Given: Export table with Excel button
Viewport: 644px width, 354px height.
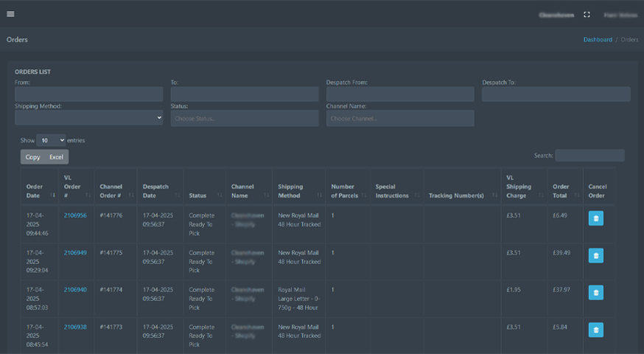Looking at the screenshot, I should [57, 157].
